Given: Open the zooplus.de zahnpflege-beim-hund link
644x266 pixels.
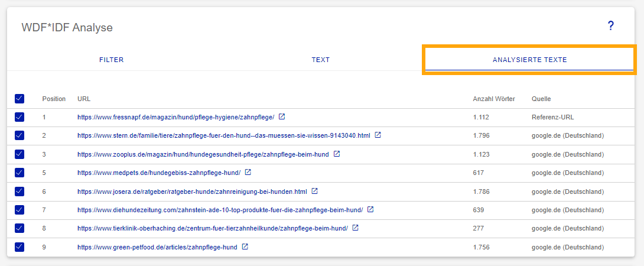Looking at the screenshot, I should [203, 155].
